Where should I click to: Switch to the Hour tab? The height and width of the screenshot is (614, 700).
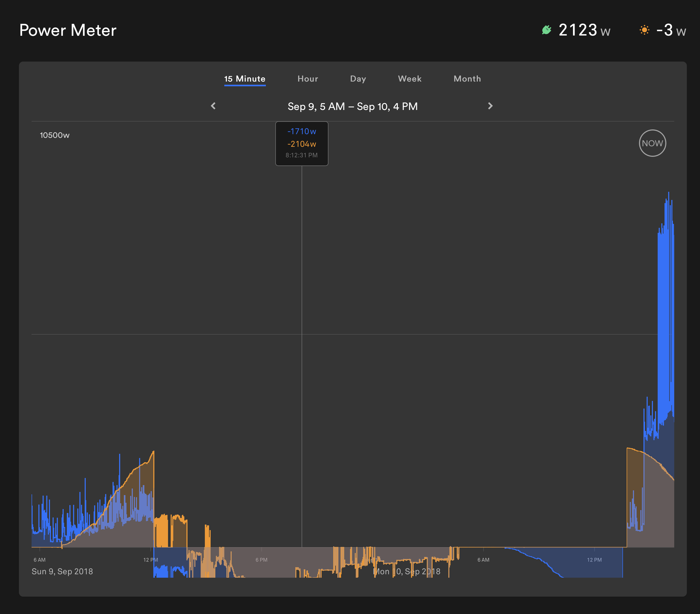[x=308, y=79]
